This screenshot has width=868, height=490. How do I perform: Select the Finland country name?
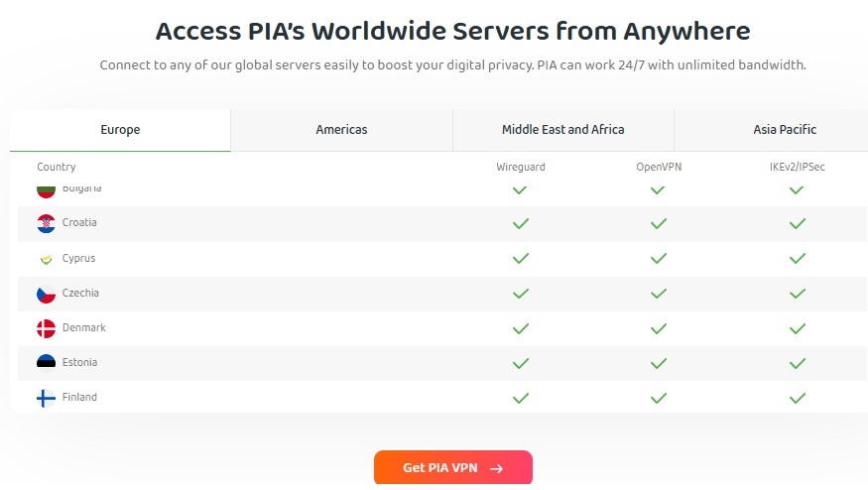click(79, 397)
